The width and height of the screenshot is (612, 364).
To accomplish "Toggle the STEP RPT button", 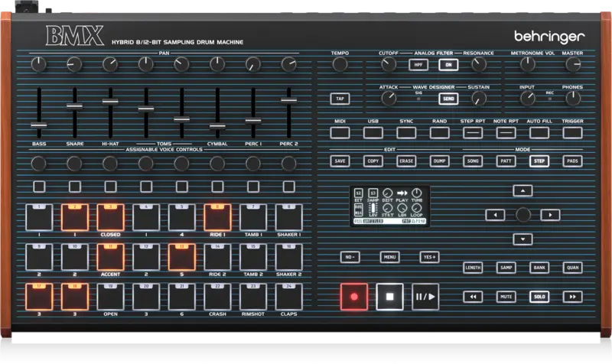I will (x=473, y=132).
